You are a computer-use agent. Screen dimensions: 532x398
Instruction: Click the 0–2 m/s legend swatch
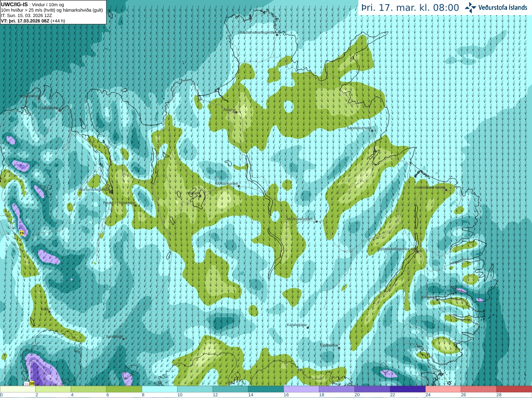(x=18, y=389)
